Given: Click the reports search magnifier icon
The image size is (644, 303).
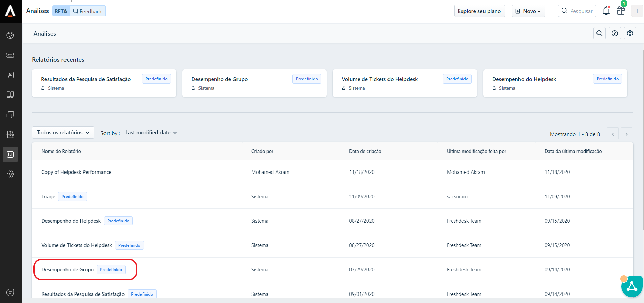Looking at the screenshot, I should [599, 33].
